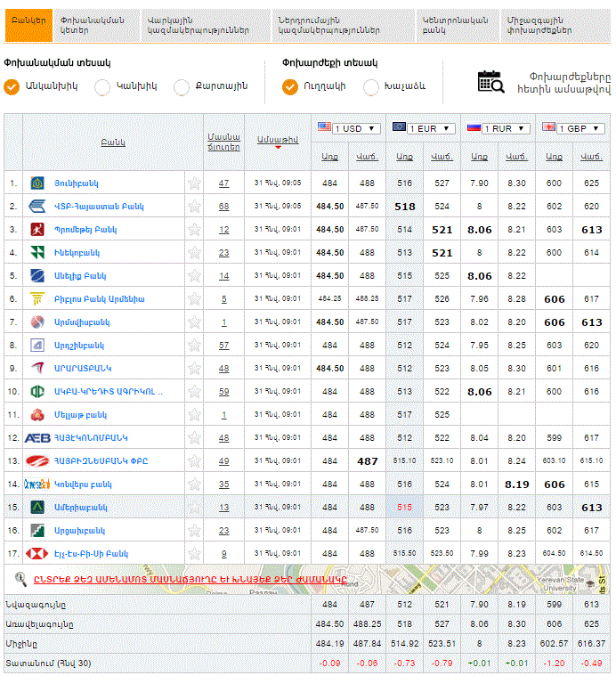Select the Խաչաձև (cross) rate type radio
Image resolution: width=616 pixels, height=684 pixels.
pos(371,87)
